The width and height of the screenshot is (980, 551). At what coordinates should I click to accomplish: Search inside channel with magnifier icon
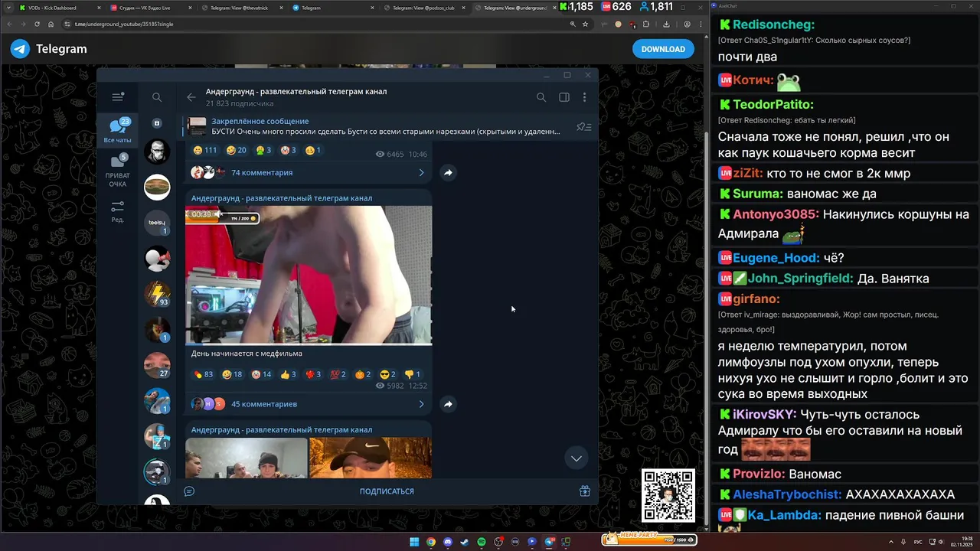pos(541,97)
